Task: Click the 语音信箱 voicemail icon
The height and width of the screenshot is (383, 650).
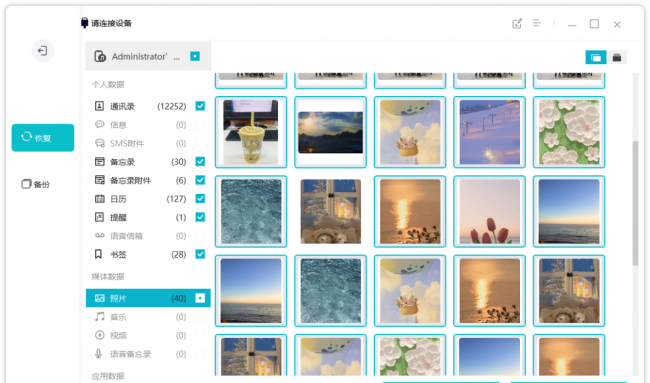Action: point(99,235)
